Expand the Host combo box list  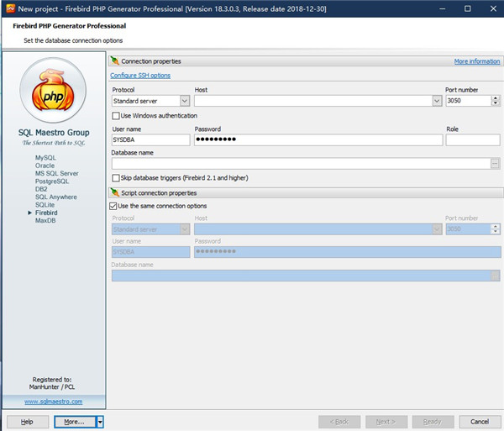point(437,101)
